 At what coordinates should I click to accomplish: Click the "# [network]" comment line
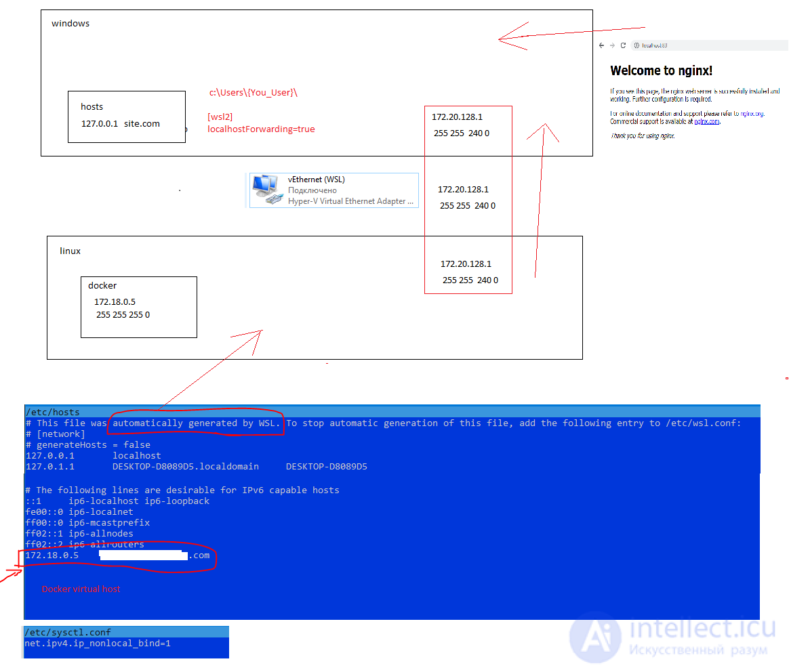coord(56,434)
